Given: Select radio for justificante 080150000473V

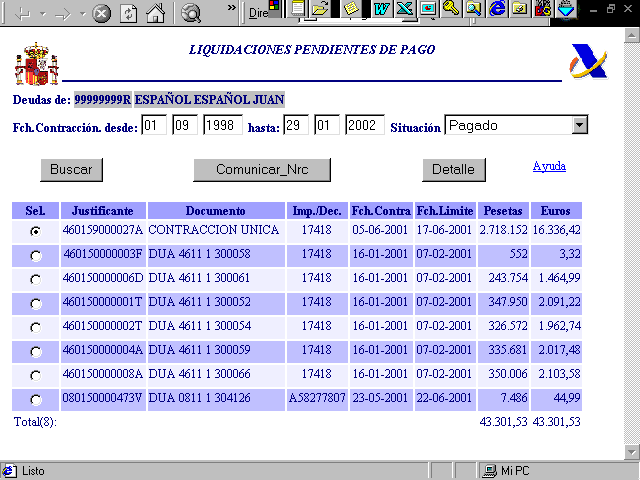Looking at the screenshot, I should (36, 399).
